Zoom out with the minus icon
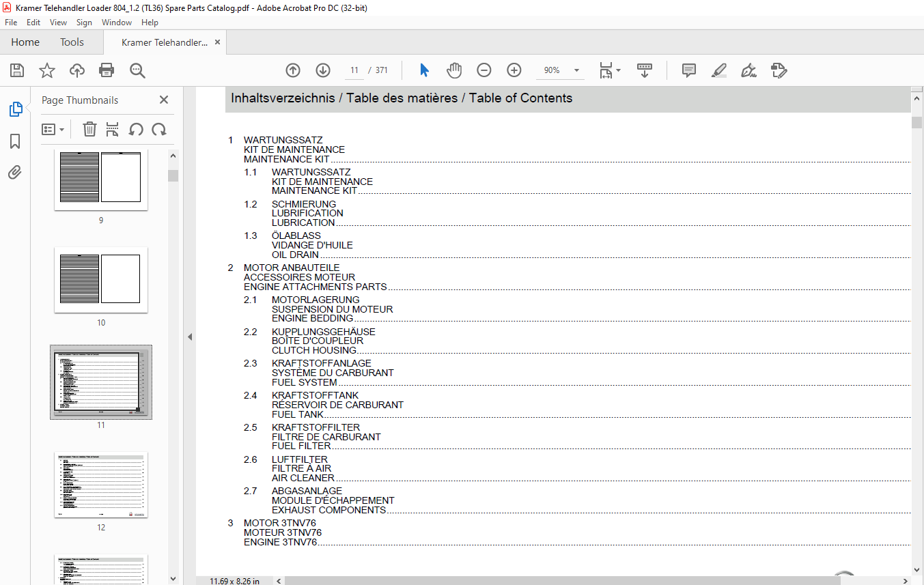Image resolution: width=924 pixels, height=585 pixels. (484, 70)
